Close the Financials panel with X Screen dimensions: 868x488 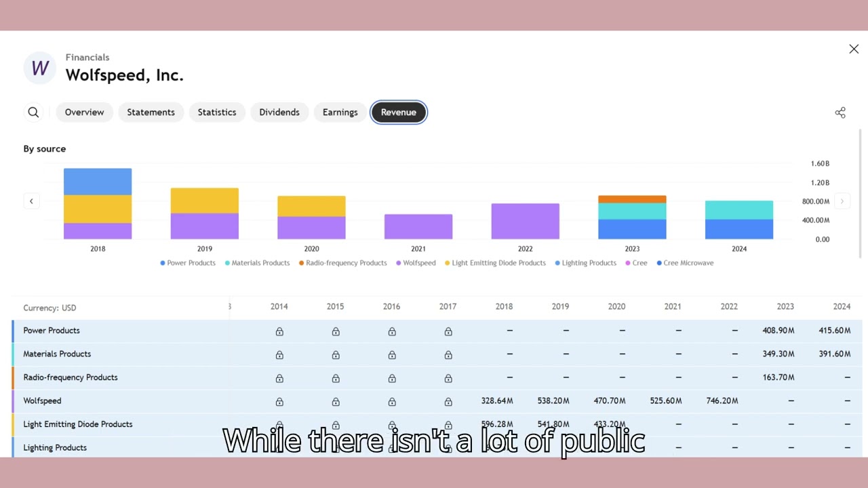(854, 49)
